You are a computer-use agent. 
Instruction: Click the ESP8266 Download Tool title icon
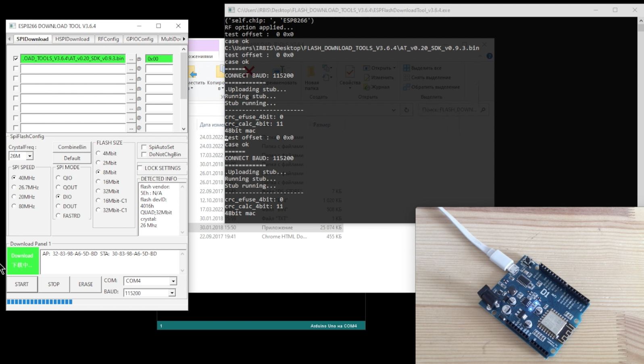coord(13,26)
